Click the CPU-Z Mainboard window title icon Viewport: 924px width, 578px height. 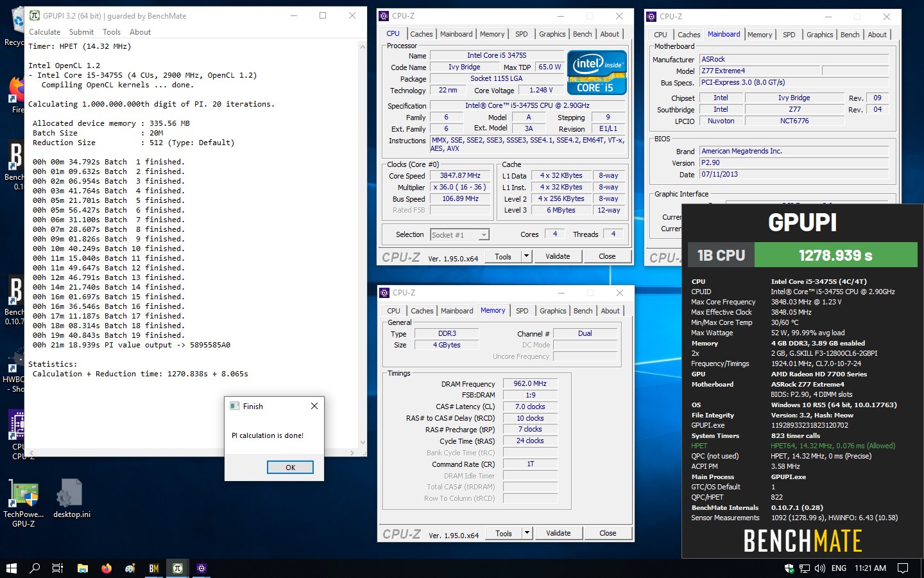[652, 17]
